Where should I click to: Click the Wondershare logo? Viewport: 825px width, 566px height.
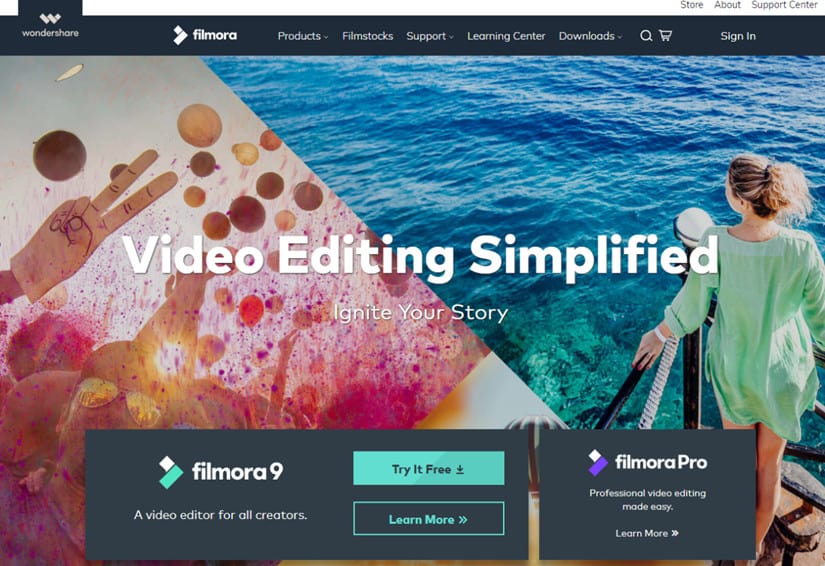point(50,26)
